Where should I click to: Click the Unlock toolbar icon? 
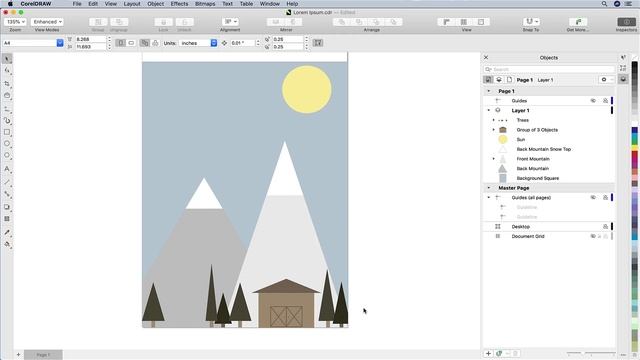coord(184,22)
